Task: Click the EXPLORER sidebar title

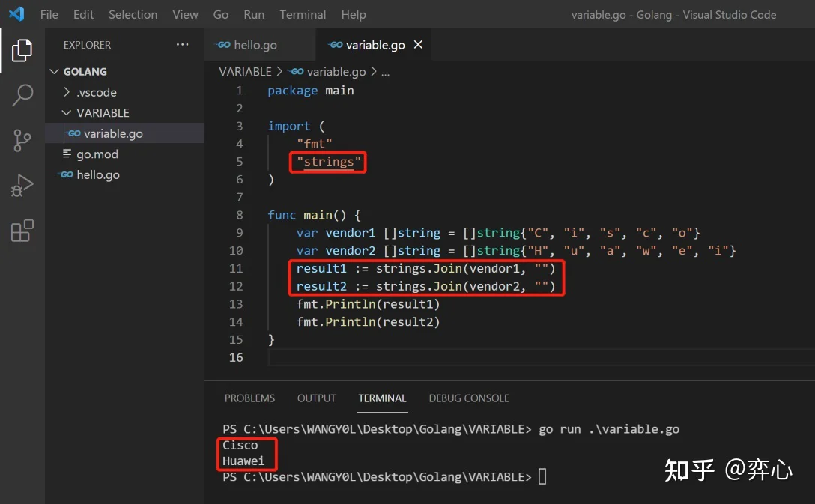Action: pos(88,45)
